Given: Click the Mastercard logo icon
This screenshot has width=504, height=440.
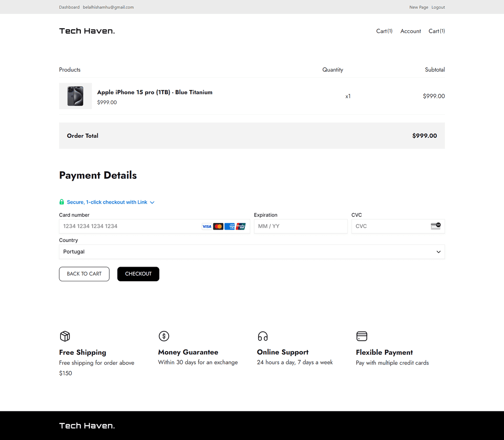Looking at the screenshot, I should [x=218, y=226].
